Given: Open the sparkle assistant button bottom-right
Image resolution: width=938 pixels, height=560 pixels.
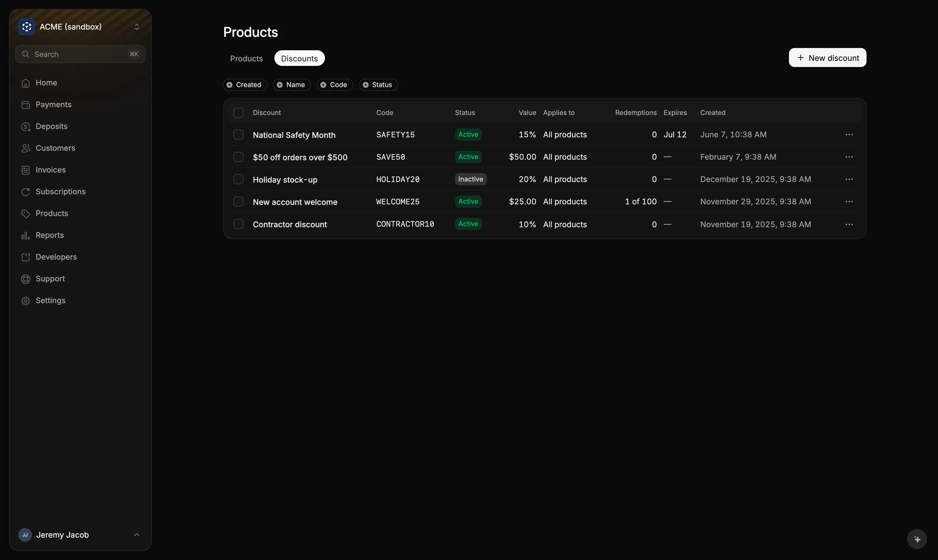Looking at the screenshot, I should coord(917,539).
